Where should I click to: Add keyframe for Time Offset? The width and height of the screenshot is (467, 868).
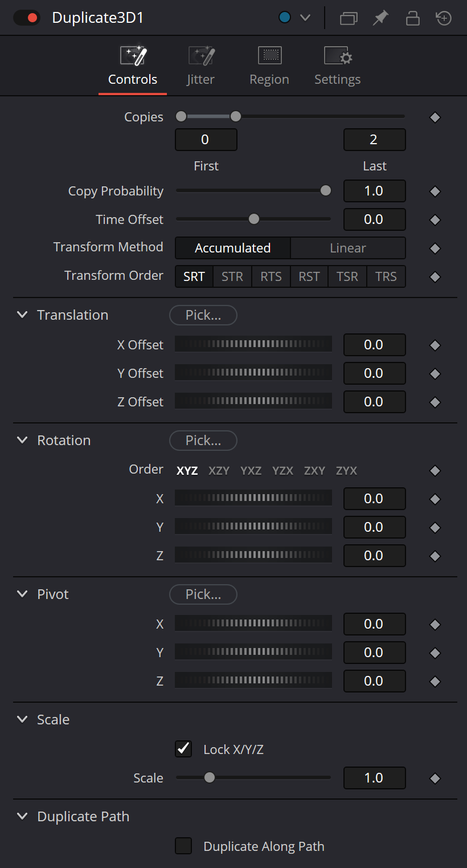click(x=435, y=220)
